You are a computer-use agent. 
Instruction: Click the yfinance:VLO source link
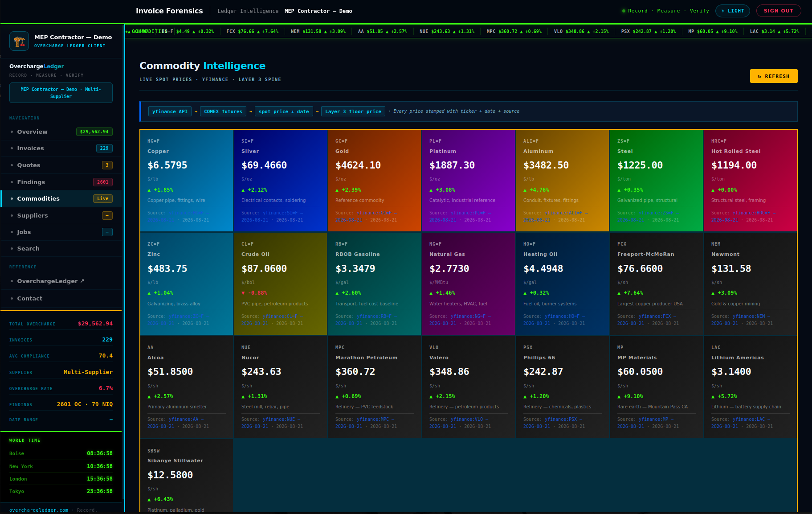[x=467, y=419]
